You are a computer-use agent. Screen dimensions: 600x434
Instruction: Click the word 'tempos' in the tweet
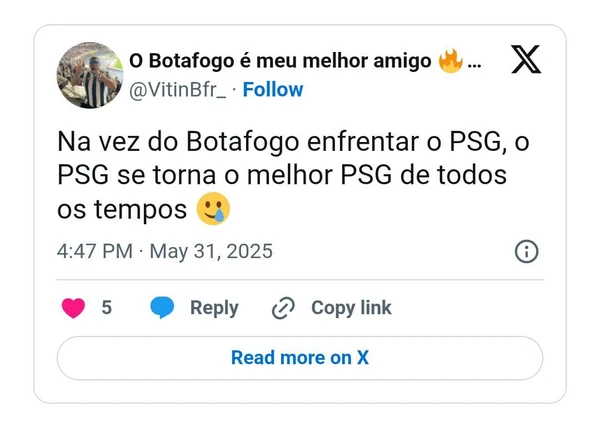pos(140,210)
